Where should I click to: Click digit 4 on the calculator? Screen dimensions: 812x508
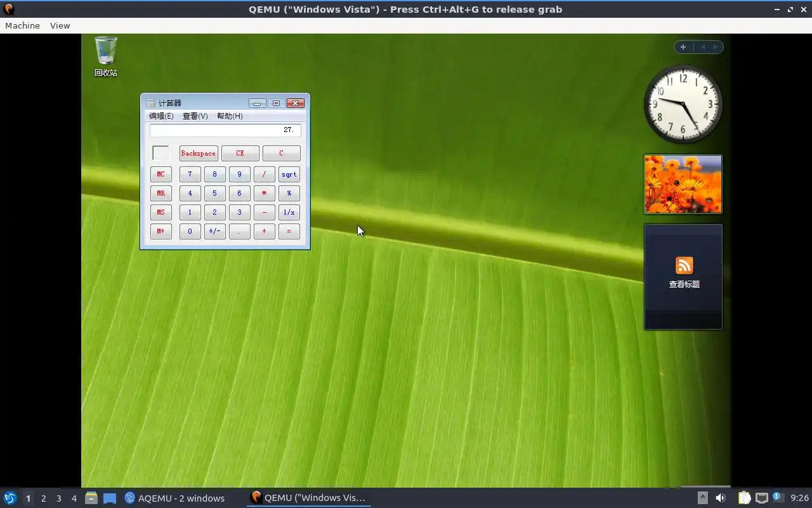[190, 193]
